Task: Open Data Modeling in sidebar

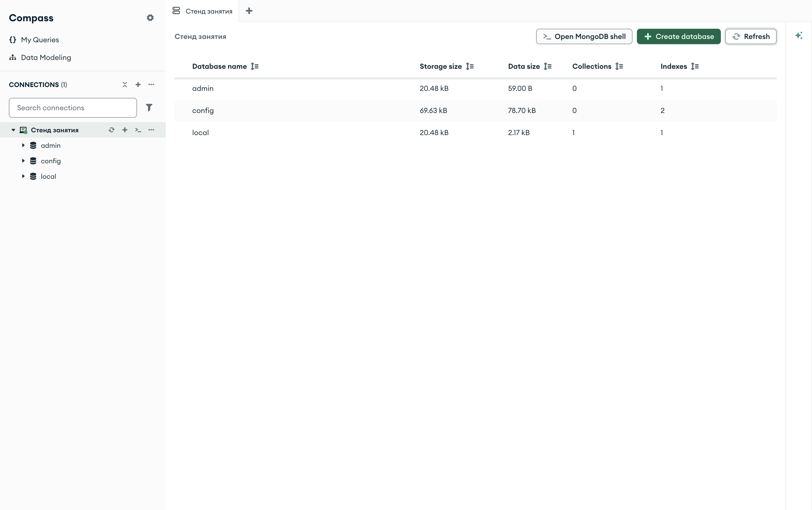Action: point(40,57)
